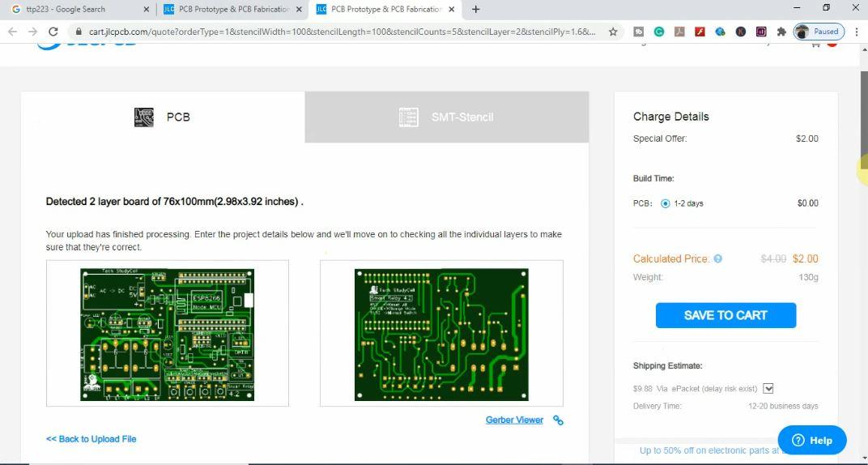Screen dimensions: 868x465
Task: Click the address bar URL
Action: click(x=343, y=32)
